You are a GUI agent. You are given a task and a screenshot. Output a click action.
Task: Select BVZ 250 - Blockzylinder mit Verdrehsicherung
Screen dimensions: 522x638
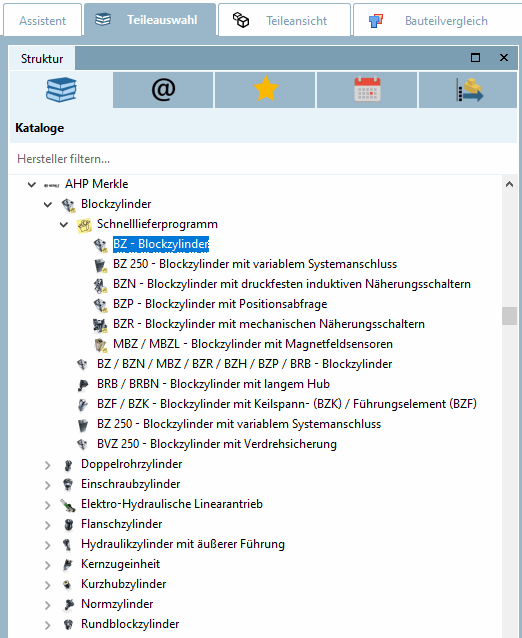pyautogui.click(x=217, y=444)
